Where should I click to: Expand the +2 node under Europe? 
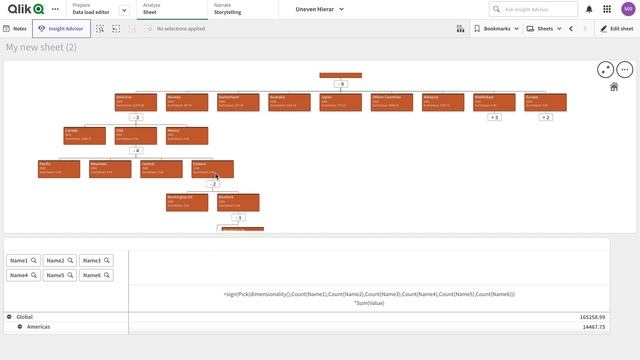click(x=546, y=117)
